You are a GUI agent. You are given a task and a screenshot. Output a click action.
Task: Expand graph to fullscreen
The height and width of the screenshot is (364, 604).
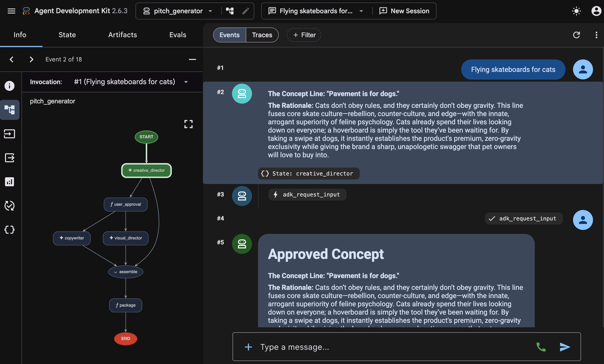pos(188,124)
